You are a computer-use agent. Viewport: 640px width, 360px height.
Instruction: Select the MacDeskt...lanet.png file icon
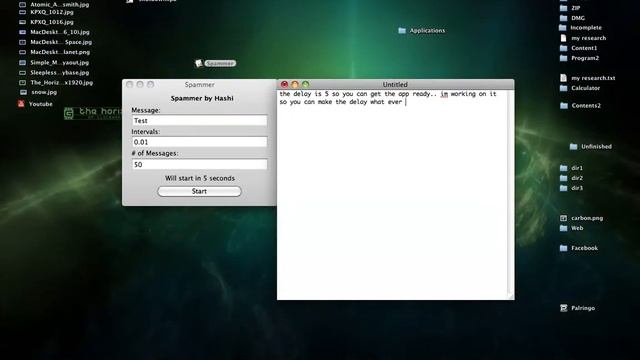22,52
